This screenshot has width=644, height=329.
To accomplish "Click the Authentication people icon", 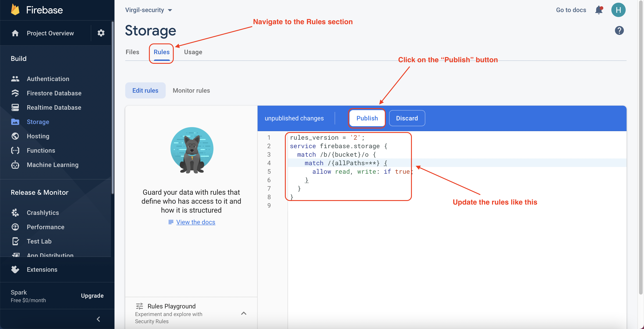I will pos(15,79).
